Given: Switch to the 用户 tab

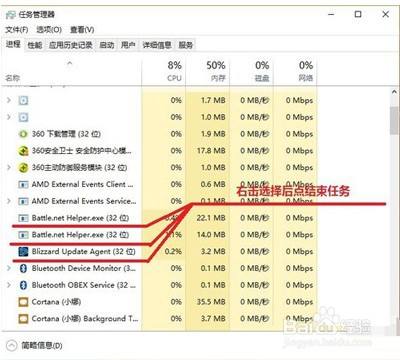Looking at the screenshot, I should 128,45.
